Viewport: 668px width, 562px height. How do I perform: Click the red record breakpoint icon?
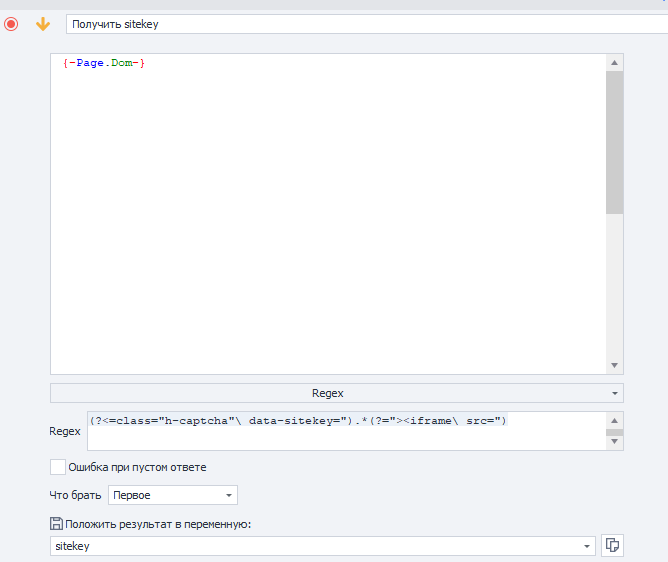coord(11,24)
